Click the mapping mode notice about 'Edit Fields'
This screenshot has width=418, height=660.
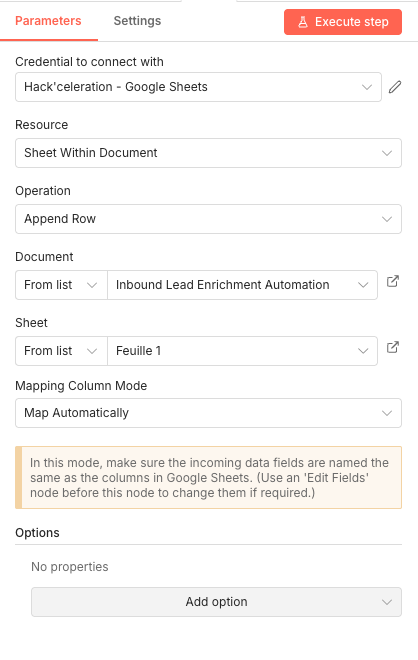tap(208, 478)
